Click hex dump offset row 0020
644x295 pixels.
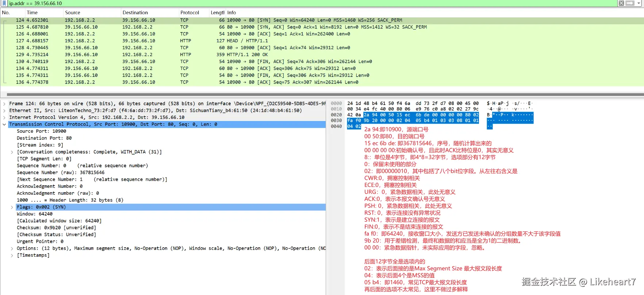coord(336,115)
